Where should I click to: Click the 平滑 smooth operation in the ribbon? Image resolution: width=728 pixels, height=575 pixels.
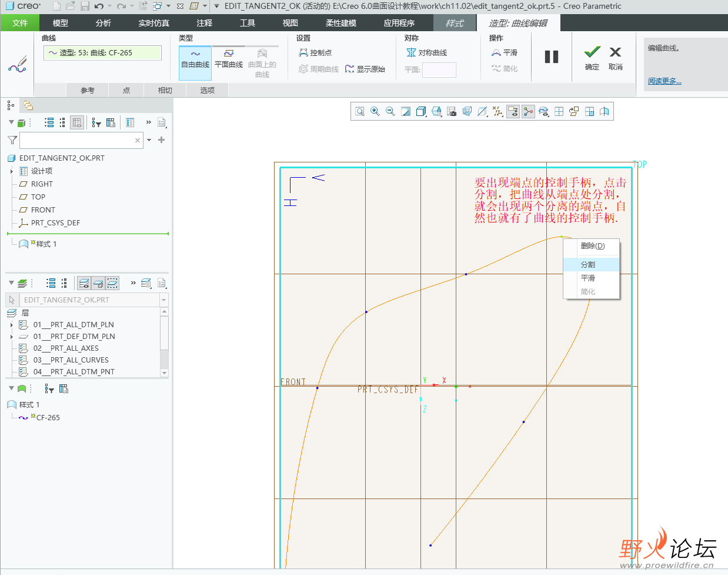(x=505, y=52)
